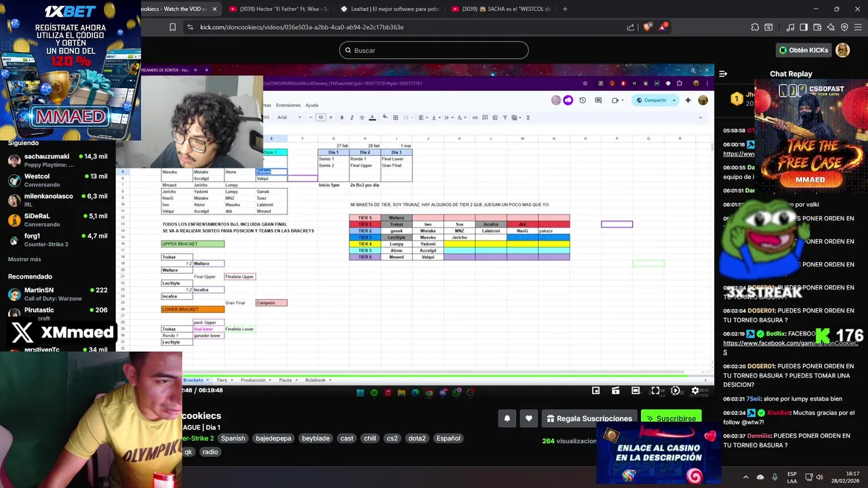Click the volume icon in the system tray

pyautogui.click(x=820, y=477)
